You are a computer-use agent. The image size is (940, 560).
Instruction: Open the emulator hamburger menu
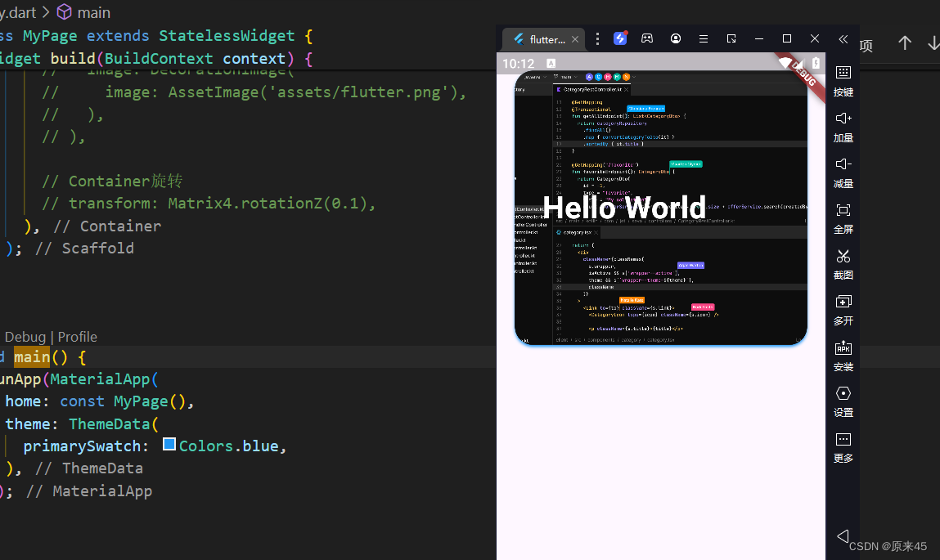click(704, 38)
